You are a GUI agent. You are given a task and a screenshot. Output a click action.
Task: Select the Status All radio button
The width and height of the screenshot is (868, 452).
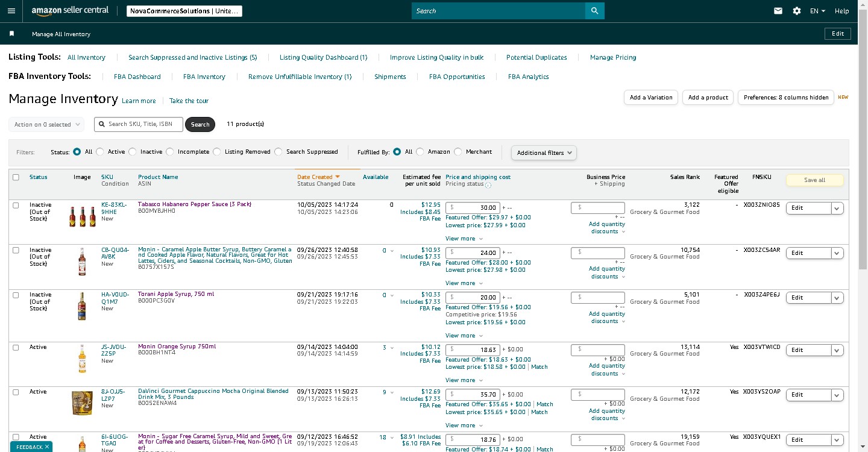click(x=77, y=152)
